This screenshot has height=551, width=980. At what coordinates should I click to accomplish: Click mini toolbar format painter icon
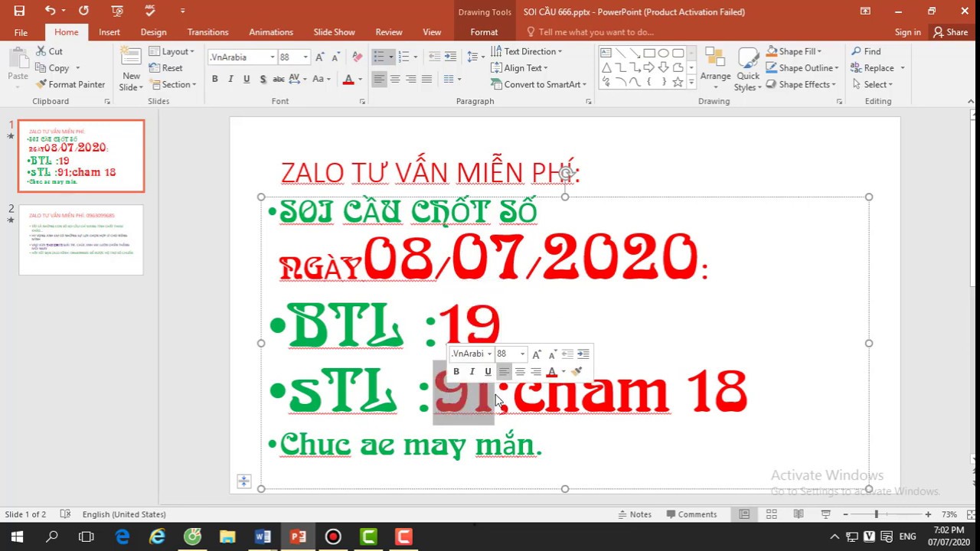pyautogui.click(x=577, y=372)
